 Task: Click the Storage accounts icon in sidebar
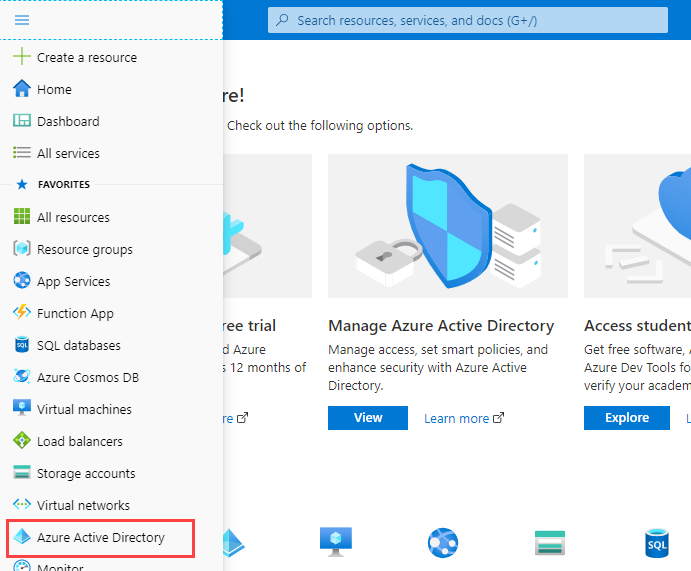tap(22, 472)
